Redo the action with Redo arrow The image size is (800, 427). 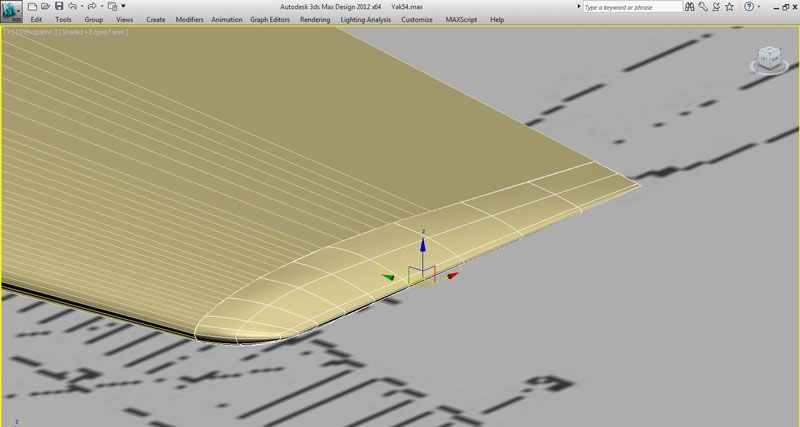click(x=92, y=7)
